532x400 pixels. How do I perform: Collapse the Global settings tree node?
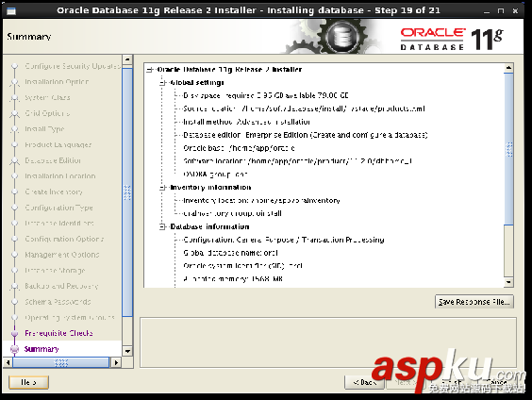pyautogui.click(x=163, y=83)
